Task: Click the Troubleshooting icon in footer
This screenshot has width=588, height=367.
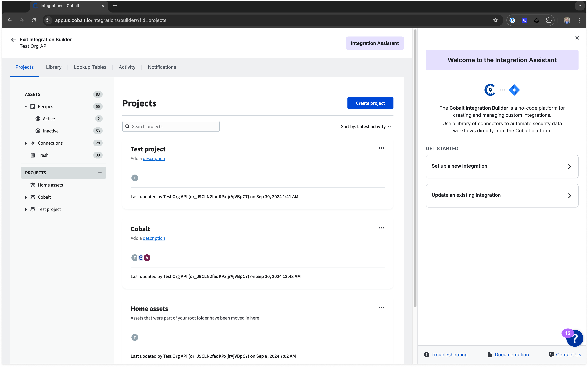Action: click(427, 355)
